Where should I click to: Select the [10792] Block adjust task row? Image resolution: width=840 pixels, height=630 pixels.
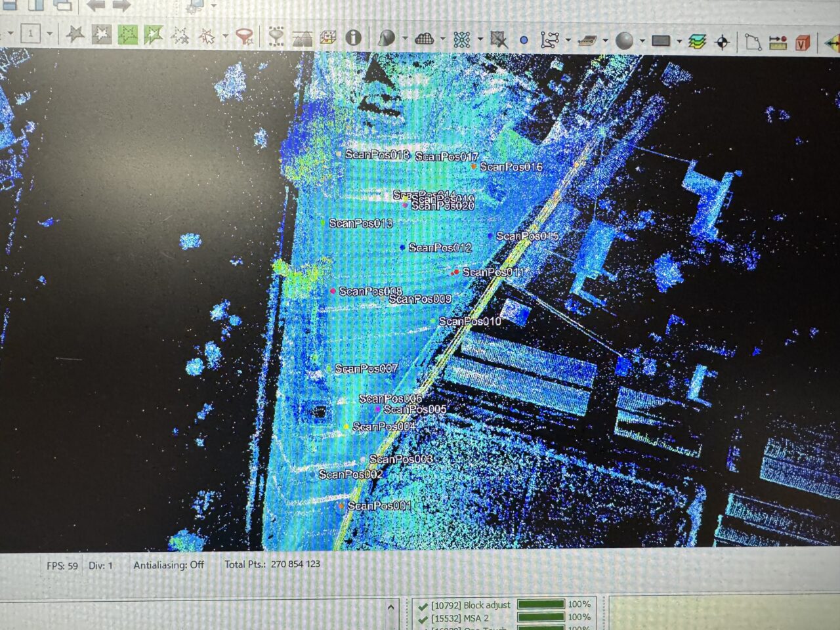coord(504,604)
